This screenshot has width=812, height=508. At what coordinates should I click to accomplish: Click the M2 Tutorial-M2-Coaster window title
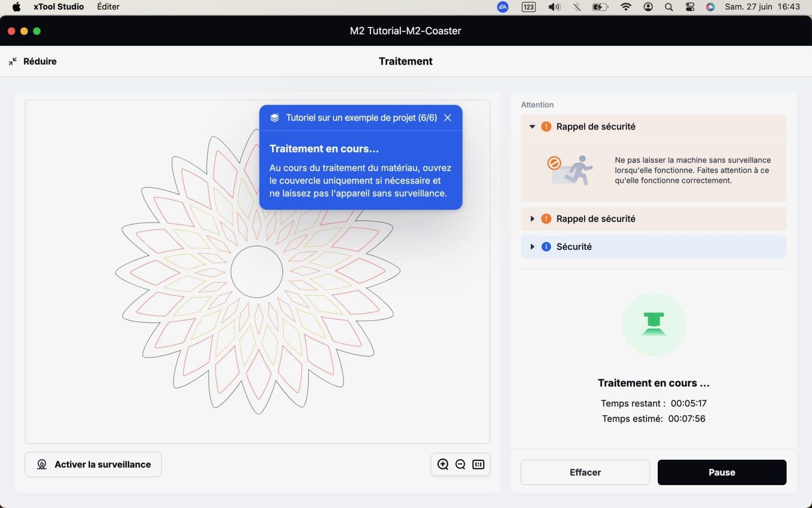(405, 31)
